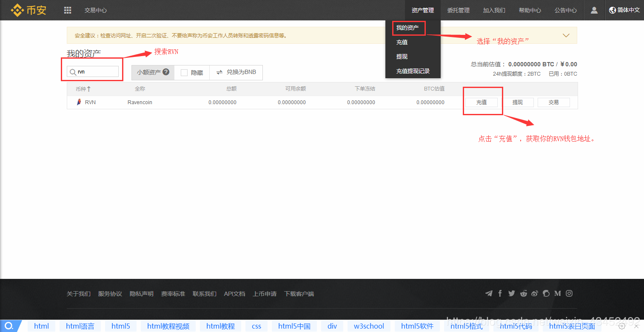This screenshot has width=644, height=332.
Task: Select 提现 in the assets dropdown menu
Action: [402, 57]
